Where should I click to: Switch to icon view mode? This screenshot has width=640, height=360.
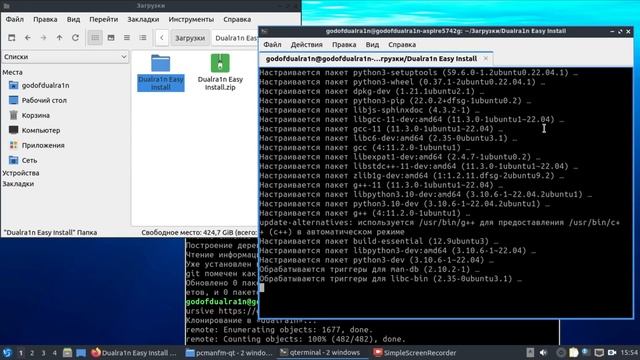(x=95, y=38)
